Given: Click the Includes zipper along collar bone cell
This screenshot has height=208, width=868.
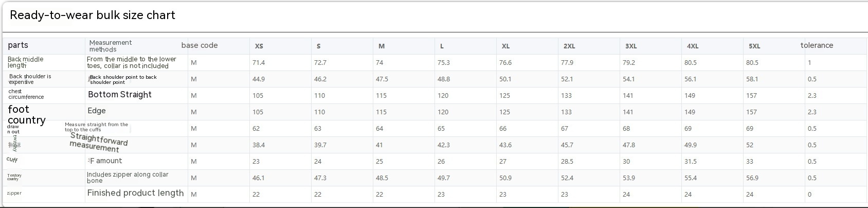Looking at the screenshot, I should click(x=128, y=178).
